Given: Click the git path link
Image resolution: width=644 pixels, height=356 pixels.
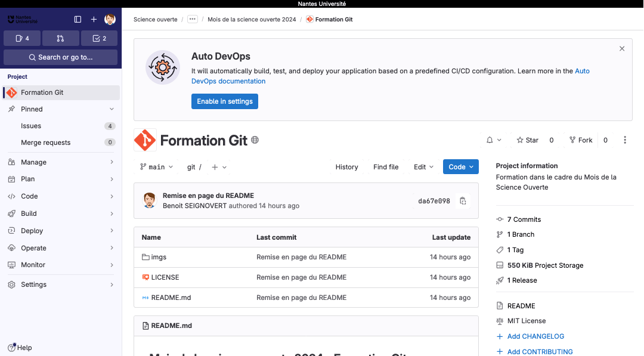Looking at the screenshot, I should point(191,167).
